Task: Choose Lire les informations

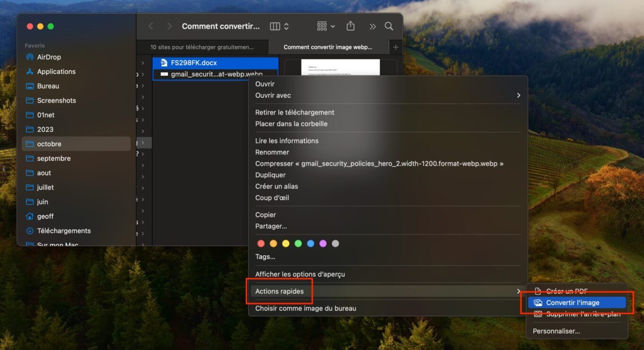Action: tap(286, 141)
